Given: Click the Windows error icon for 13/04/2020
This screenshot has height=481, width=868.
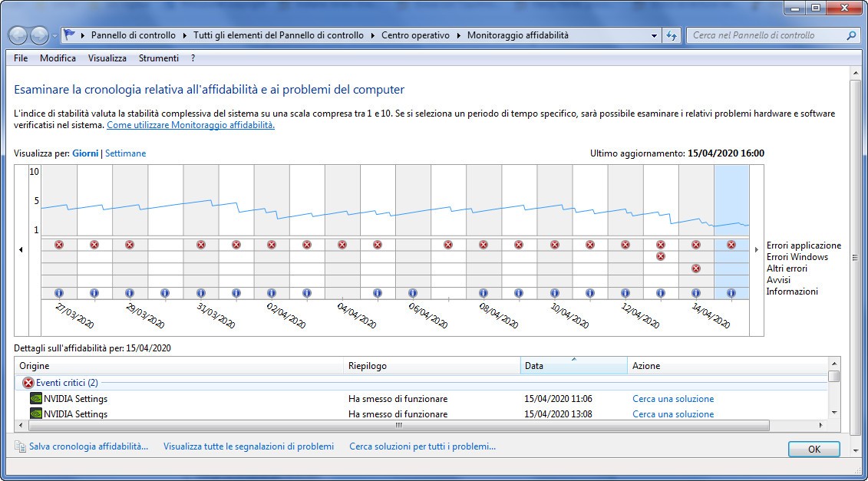Looking at the screenshot, I should (x=660, y=256).
